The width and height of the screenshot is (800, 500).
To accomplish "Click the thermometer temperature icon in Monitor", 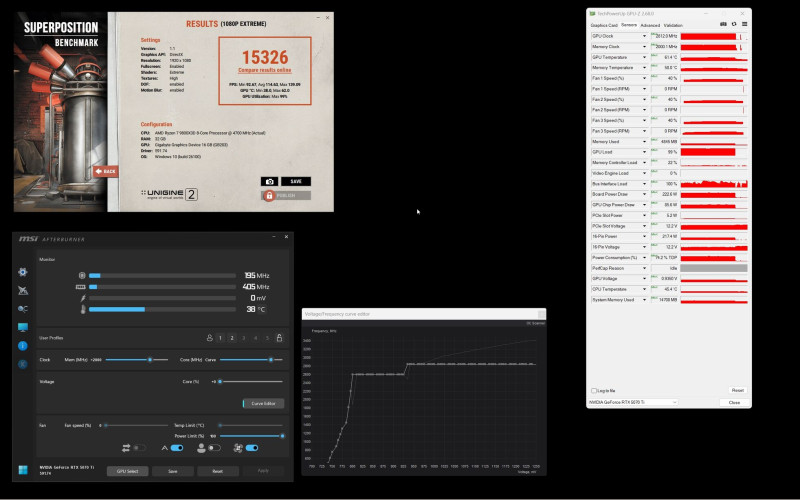I will pyautogui.click(x=83, y=309).
